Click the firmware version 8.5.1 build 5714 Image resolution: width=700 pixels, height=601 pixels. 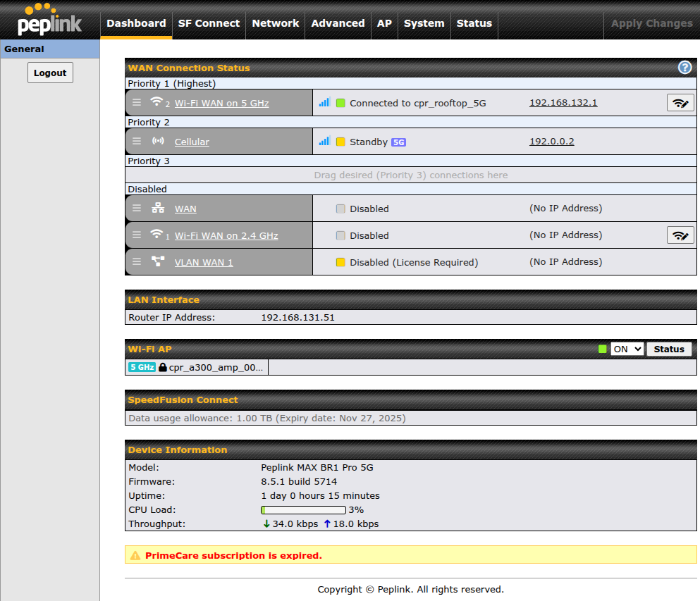coord(299,481)
